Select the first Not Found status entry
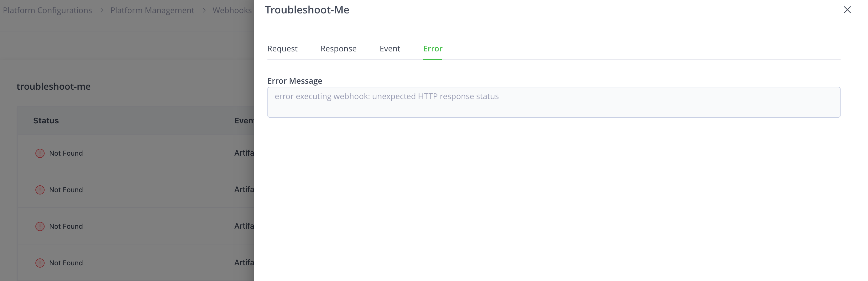Screen dimensions: 868x281 coord(66,153)
